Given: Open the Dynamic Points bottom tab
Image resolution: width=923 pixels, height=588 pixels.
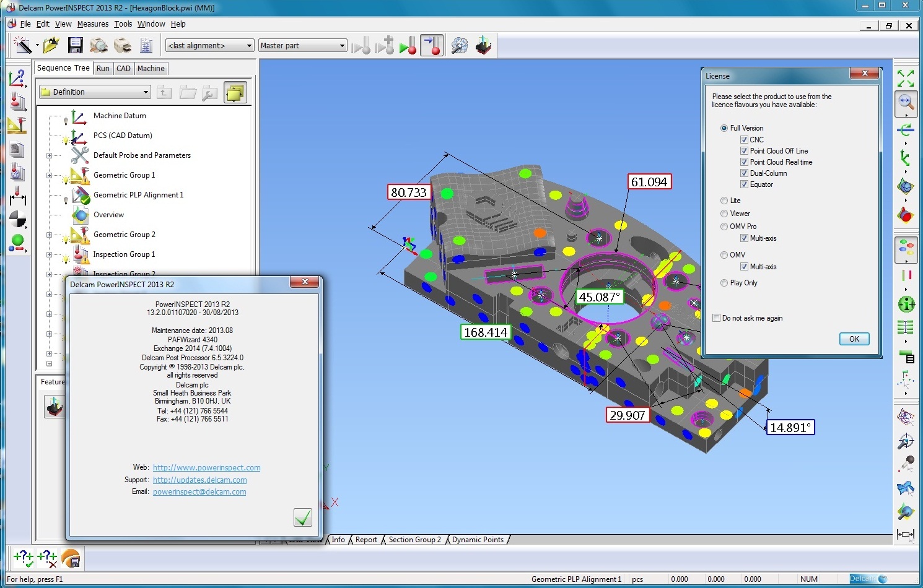Looking at the screenshot, I should (478, 540).
